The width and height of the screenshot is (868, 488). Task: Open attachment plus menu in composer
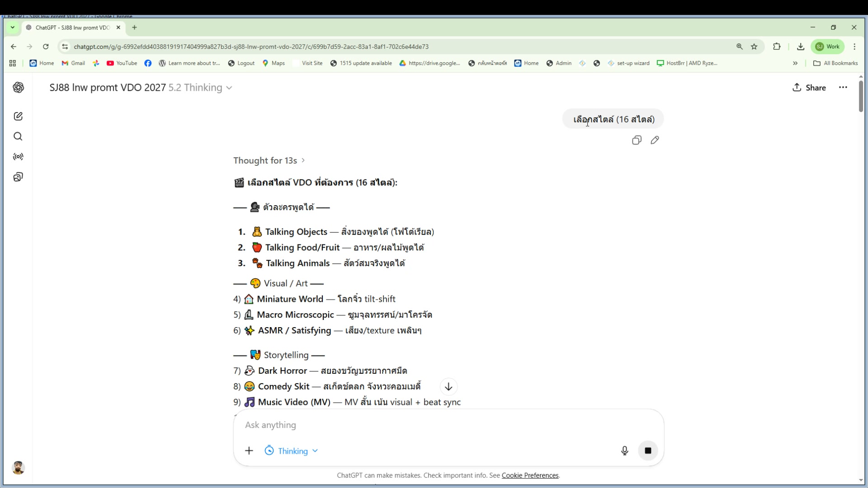pos(249,450)
